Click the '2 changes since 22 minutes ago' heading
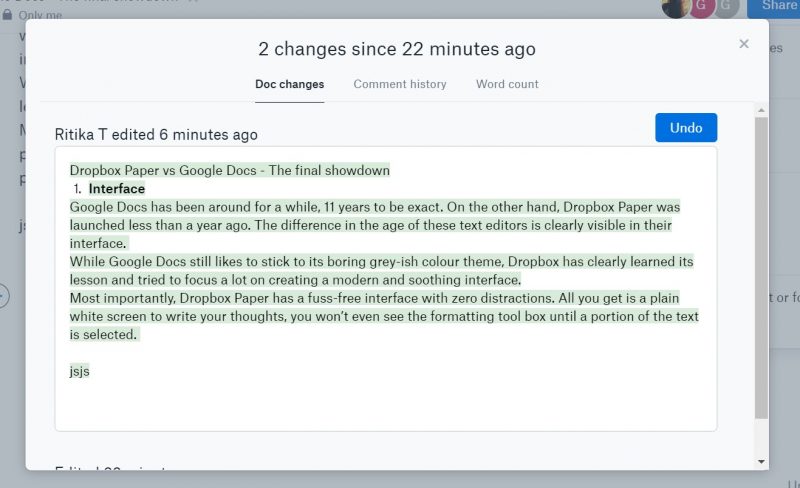The height and width of the screenshot is (488, 800). (397, 49)
